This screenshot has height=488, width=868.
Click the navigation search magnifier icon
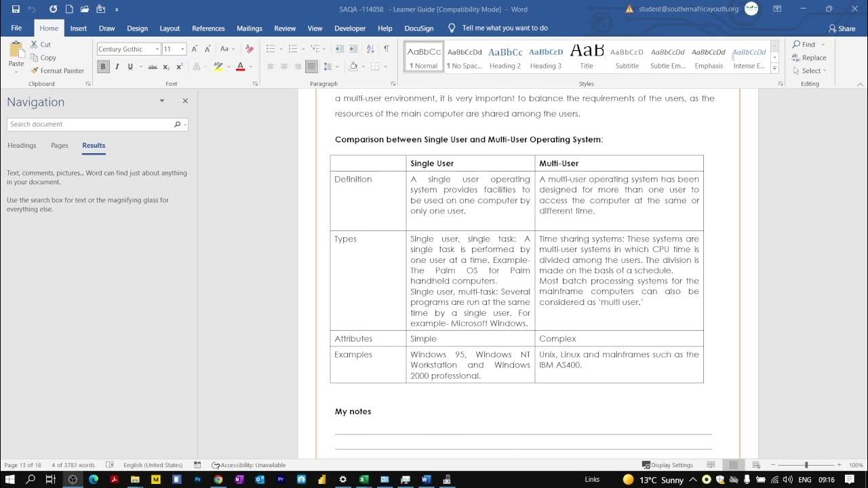(x=177, y=125)
